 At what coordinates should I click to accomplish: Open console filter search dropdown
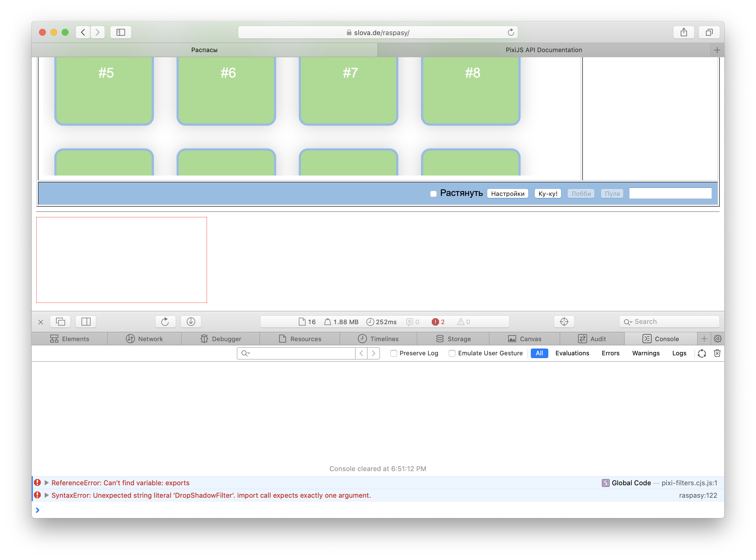click(x=246, y=353)
